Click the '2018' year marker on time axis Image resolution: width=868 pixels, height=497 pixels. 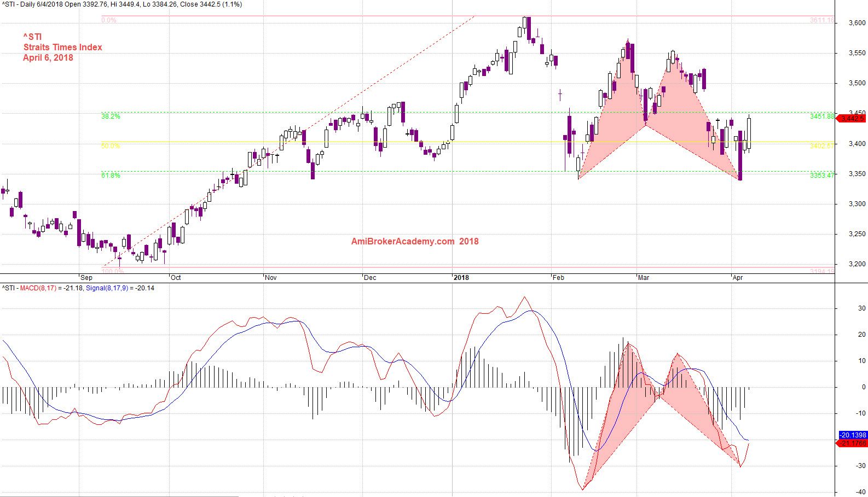pyautogui.click(x=461, y=278)
